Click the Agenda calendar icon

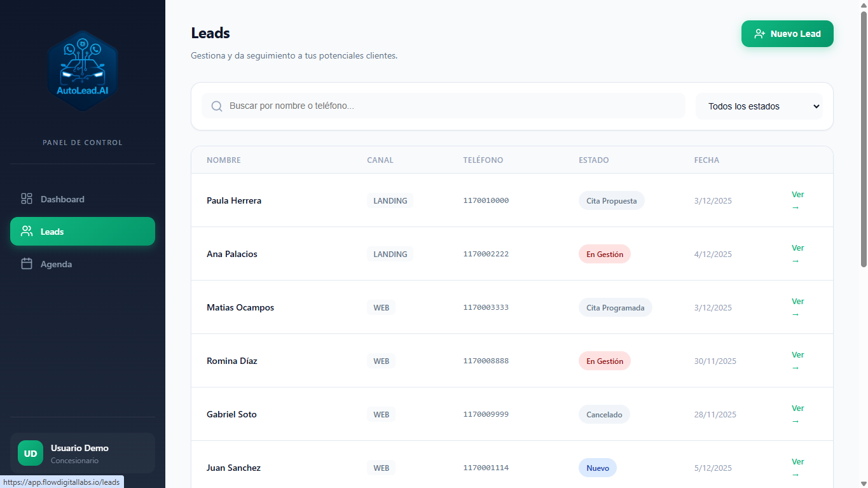click(x=27, y=264)
